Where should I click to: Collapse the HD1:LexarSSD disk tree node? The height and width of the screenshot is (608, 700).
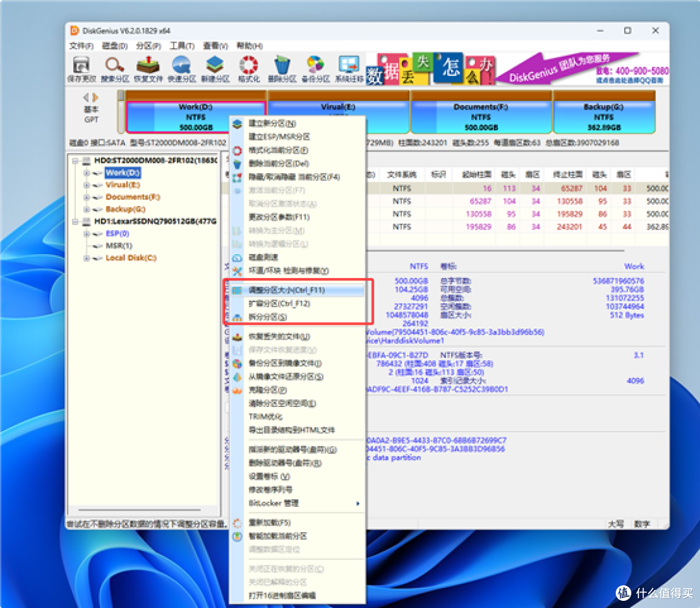click(75, 222)
